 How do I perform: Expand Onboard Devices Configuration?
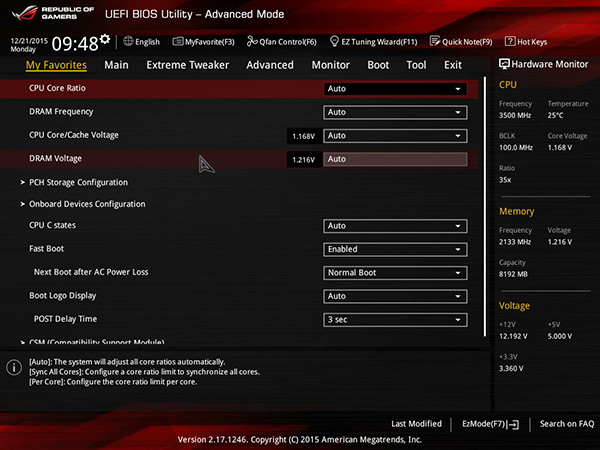(x=87, y=204)
